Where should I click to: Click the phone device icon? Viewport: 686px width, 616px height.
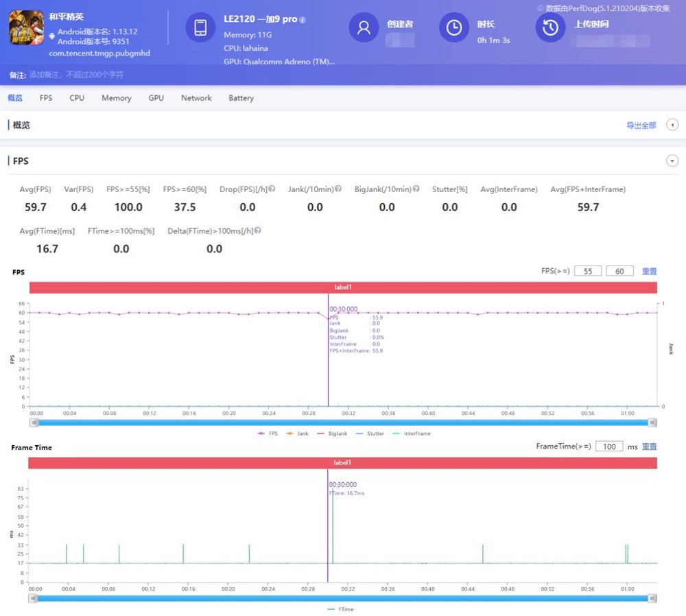pyautogui.click(x=200, y=27)
